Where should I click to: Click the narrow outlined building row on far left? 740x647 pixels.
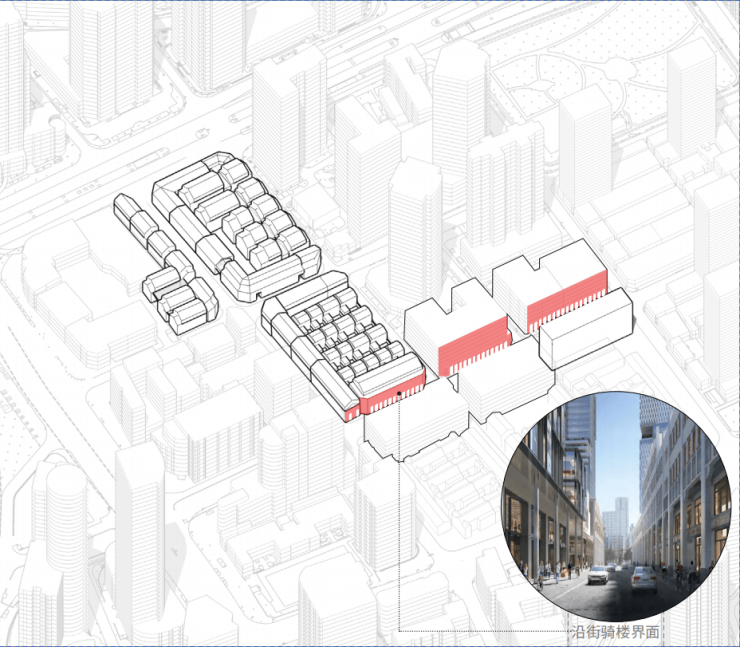pyautogui.click(x=140, y=228)
